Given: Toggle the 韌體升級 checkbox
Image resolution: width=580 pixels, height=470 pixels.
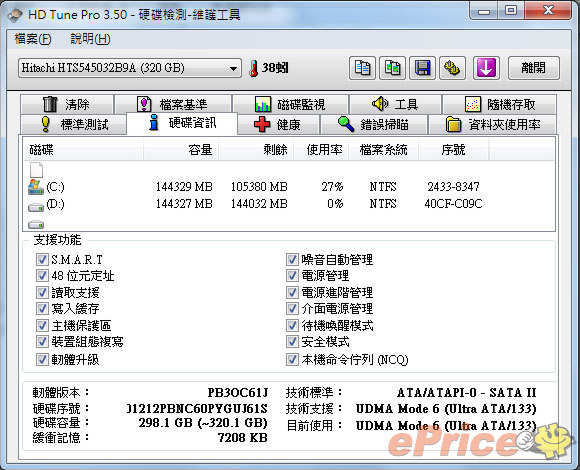Looking at the screenshot, I should 42,359.
